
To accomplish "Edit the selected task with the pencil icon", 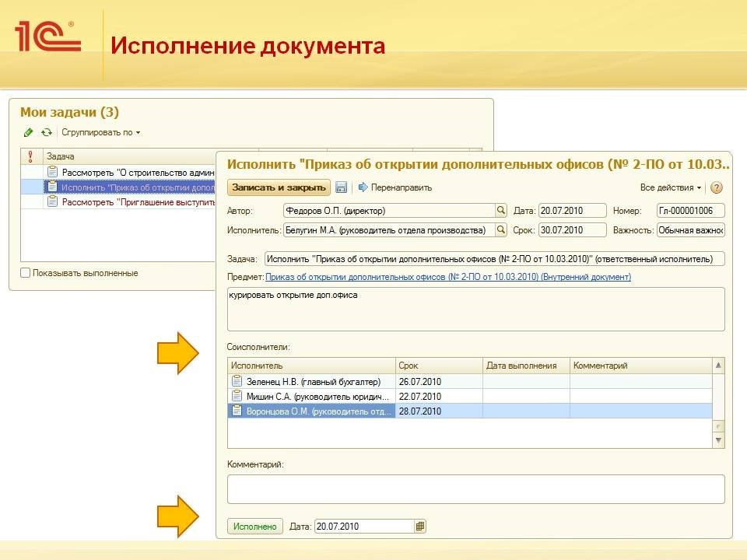I will [29, 132].
